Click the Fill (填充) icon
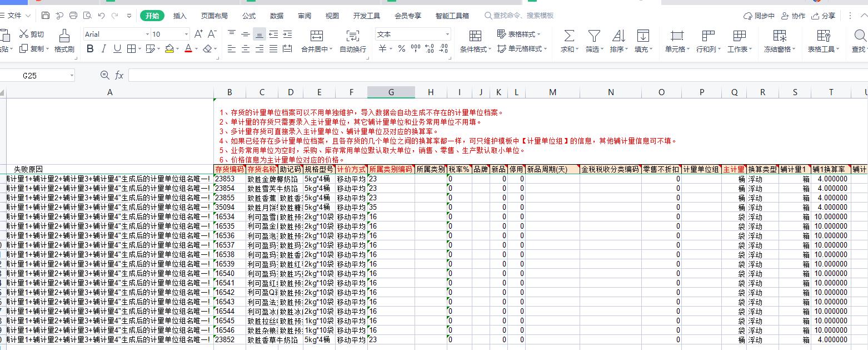This screenshot has height=350, width=868. coord(643,36)
